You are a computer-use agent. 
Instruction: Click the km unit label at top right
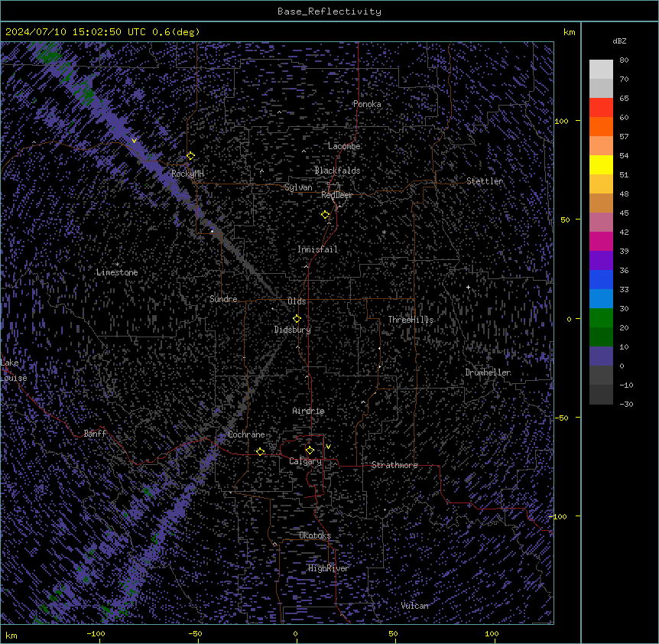(570, 32)
